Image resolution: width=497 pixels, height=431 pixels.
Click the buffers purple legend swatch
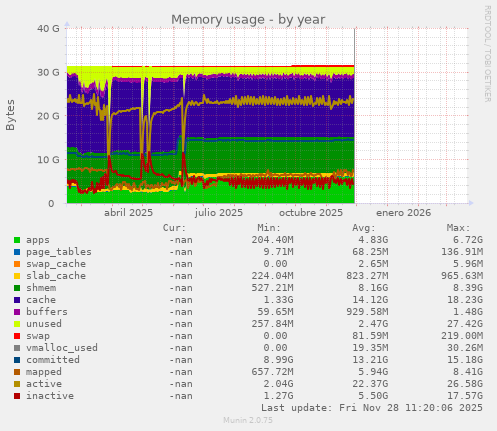[17, 312]
